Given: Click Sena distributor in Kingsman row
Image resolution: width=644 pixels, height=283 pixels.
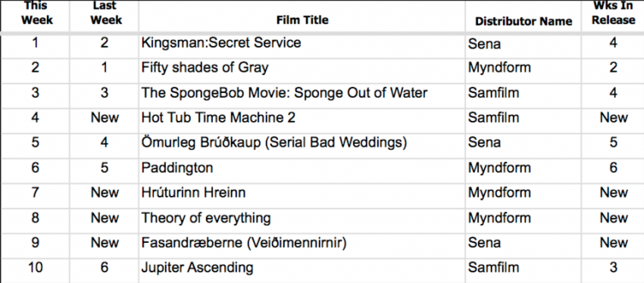Looking at the screenshot, I should coord(484,42).
